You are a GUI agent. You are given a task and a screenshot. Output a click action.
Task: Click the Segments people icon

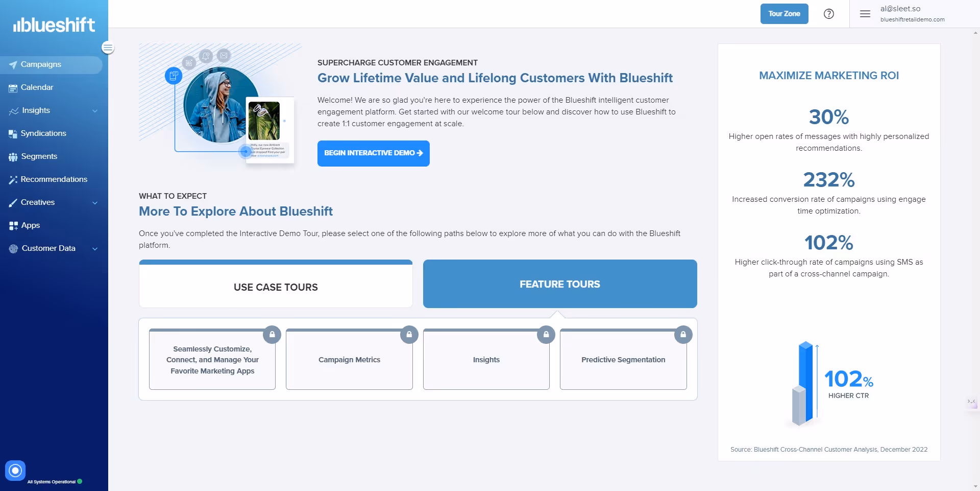pyautogui.click(x=13, y=157)
